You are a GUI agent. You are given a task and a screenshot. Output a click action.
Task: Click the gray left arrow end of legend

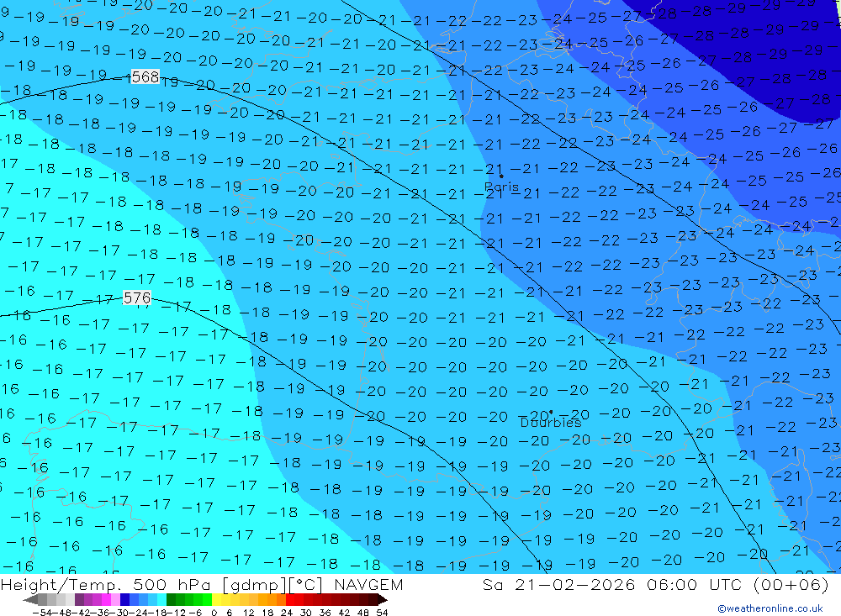pos(30,600)
